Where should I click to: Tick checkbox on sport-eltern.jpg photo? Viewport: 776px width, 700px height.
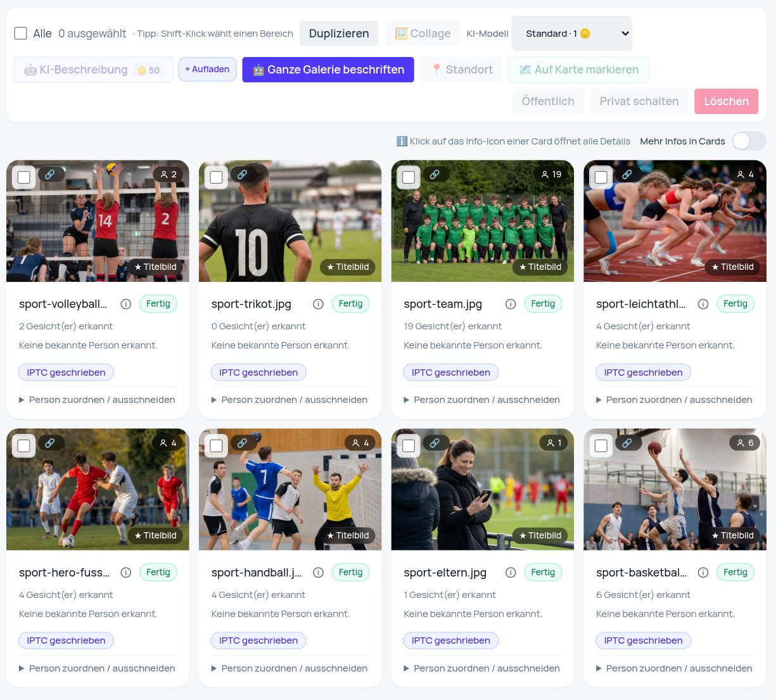409,446
